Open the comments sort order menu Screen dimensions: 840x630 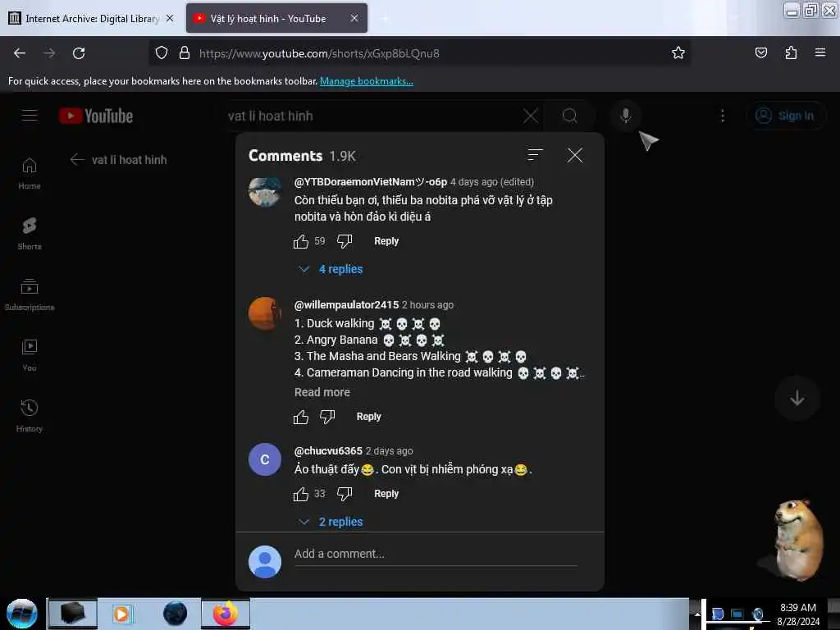point(535,155)
